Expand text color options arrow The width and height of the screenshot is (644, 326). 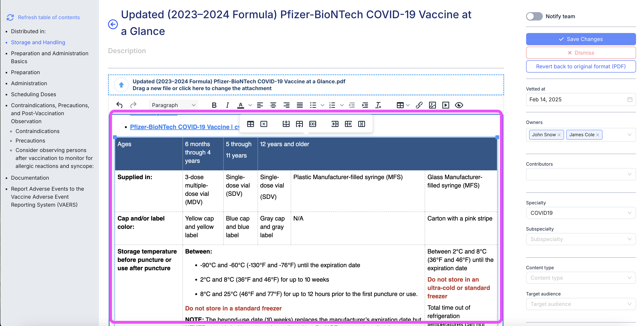[x=250, y=105]
